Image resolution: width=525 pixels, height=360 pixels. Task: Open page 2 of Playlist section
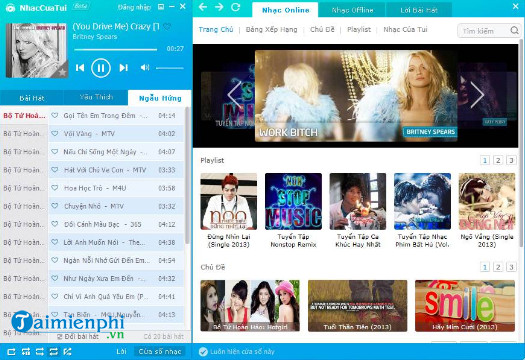click(498, 160)
